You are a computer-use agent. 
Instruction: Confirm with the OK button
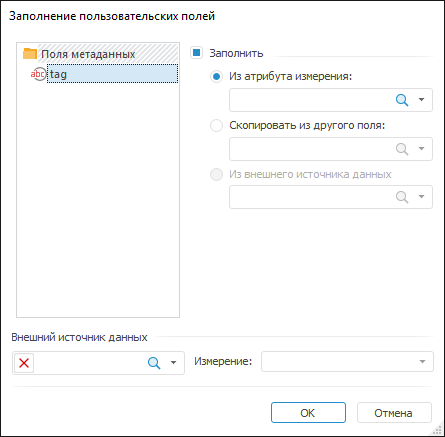coord(308,413)
